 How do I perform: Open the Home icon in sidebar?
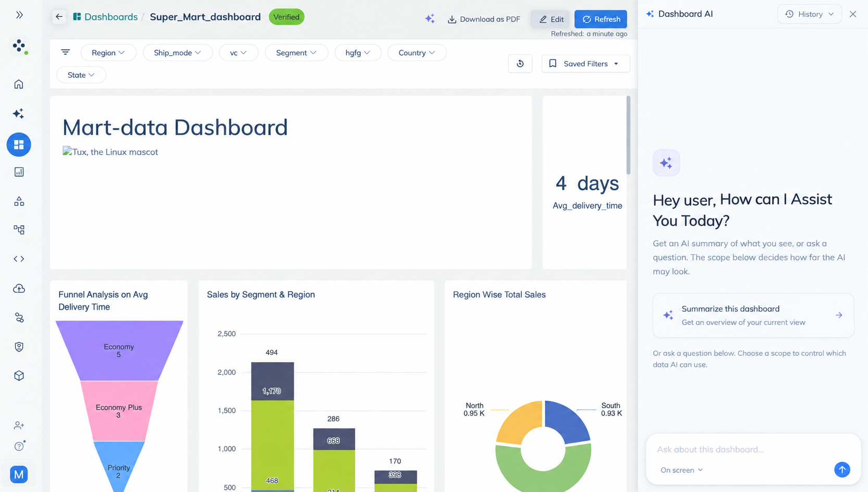19,84
